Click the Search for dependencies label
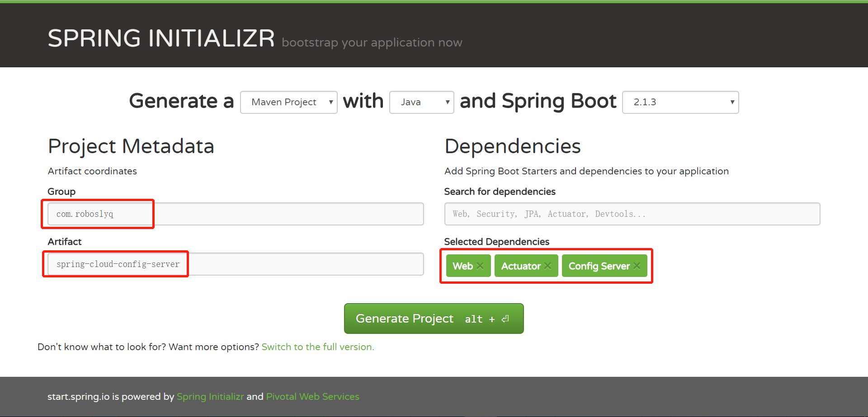Viewport: 868px width, 417px height. 500,192
